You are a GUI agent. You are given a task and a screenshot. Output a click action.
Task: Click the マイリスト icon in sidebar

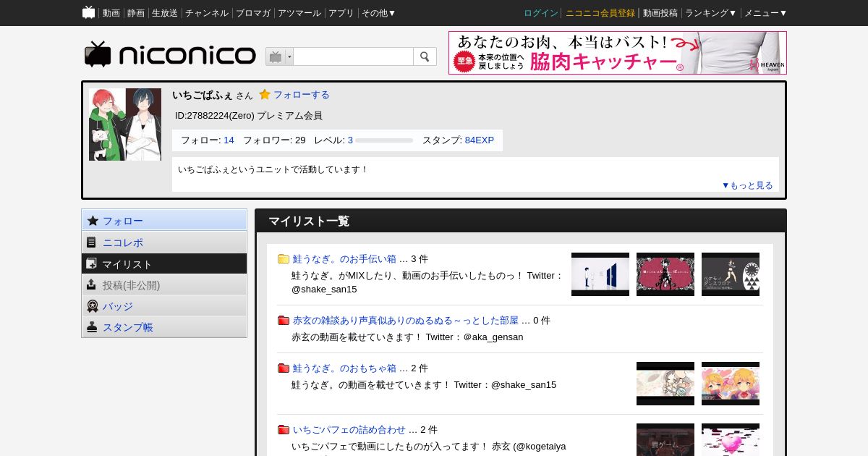click(92, 264)
